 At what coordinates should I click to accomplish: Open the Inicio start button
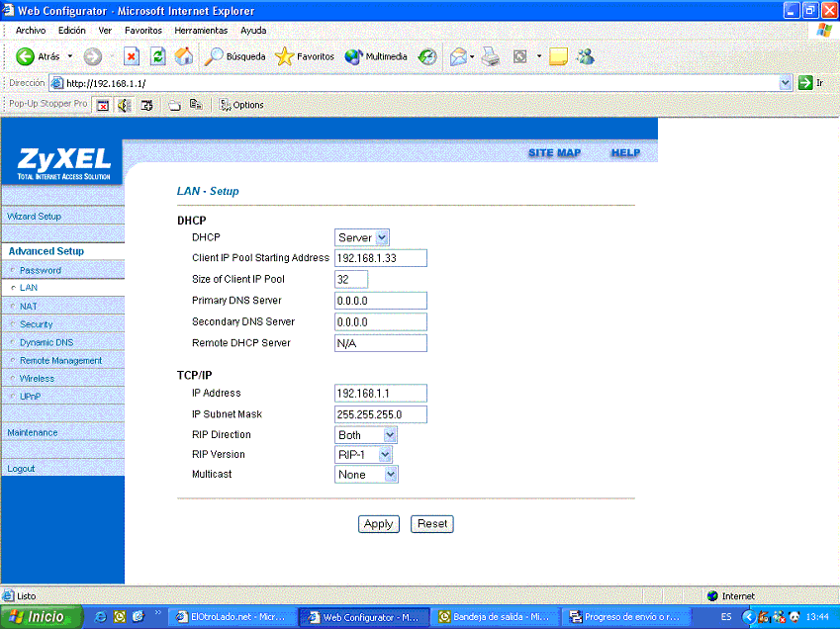(x=42, y=617)
